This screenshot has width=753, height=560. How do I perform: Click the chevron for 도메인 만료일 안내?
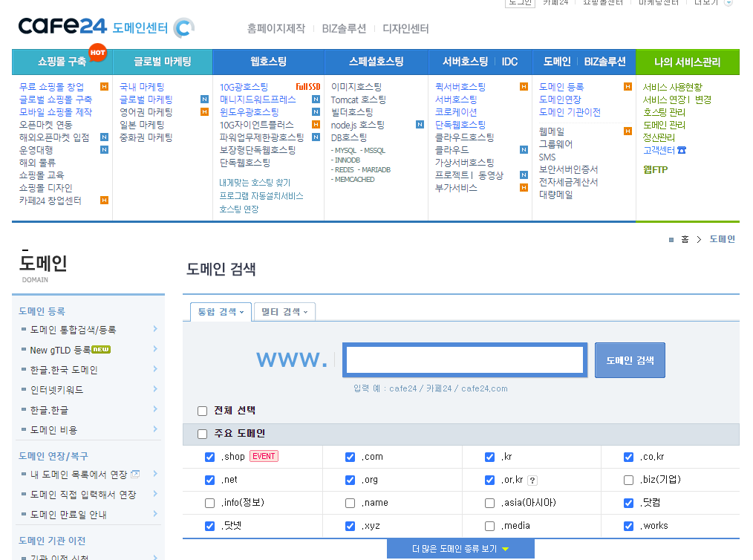tap(155, 514)
